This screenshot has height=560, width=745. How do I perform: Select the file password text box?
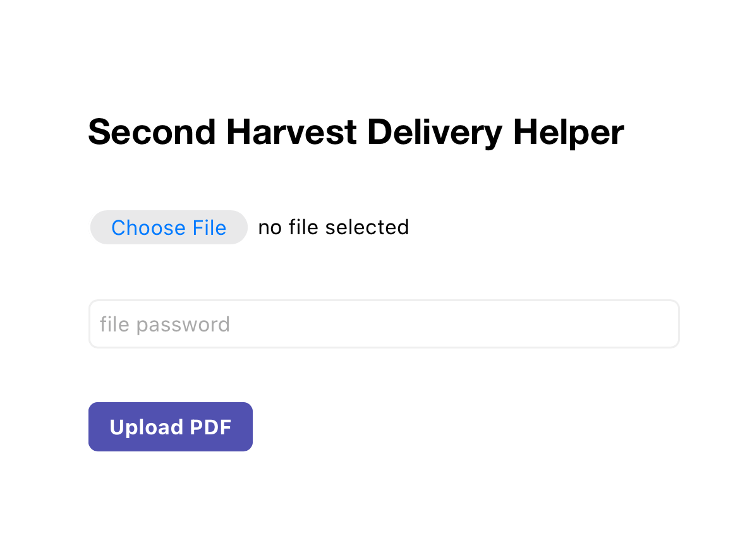(x=384, y=324)
